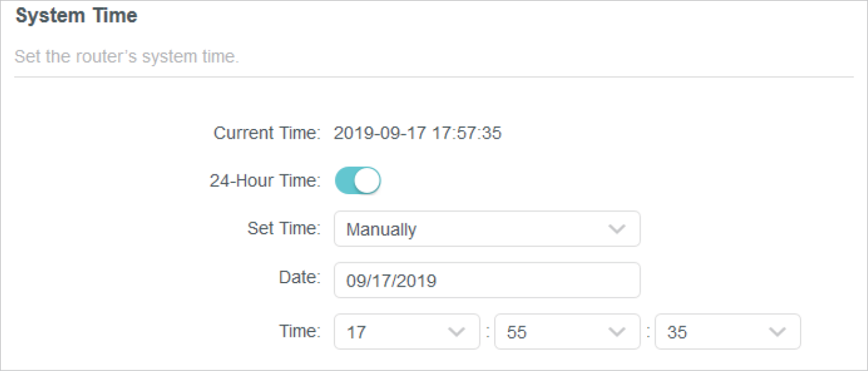Screen dimensions: 868x371
Task: Click the "Set the router's system time" description
Action: click(x=127, y=57)
